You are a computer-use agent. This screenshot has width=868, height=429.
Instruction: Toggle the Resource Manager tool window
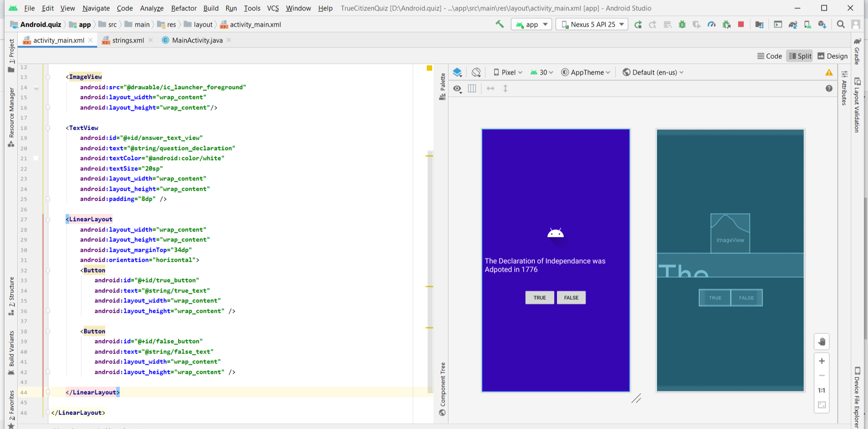(x=11, y=117)
